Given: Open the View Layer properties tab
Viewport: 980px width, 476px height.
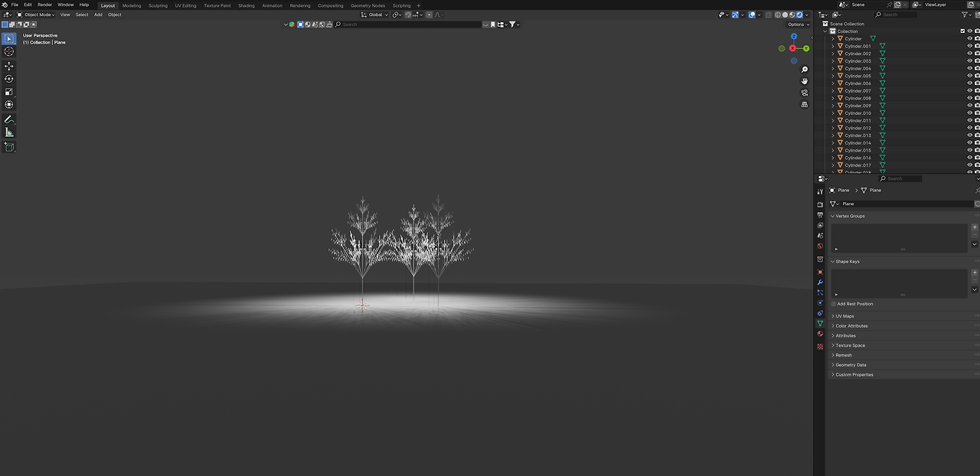Looking at the screenshot, I should point(820,225).
